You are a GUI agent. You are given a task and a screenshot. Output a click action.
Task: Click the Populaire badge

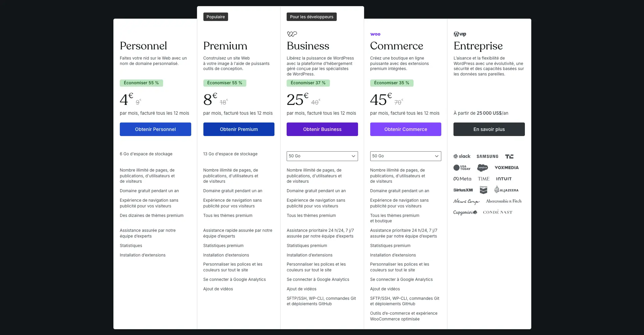tap(215, 16)
